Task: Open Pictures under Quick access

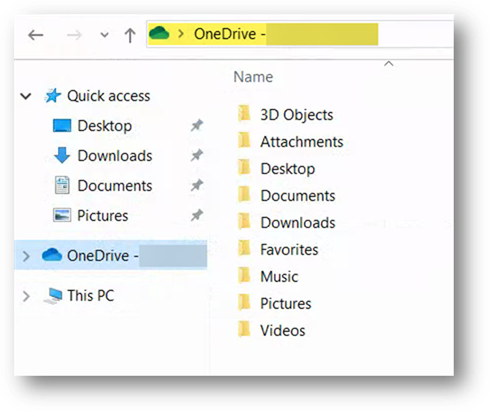Action: coord(103,216)
